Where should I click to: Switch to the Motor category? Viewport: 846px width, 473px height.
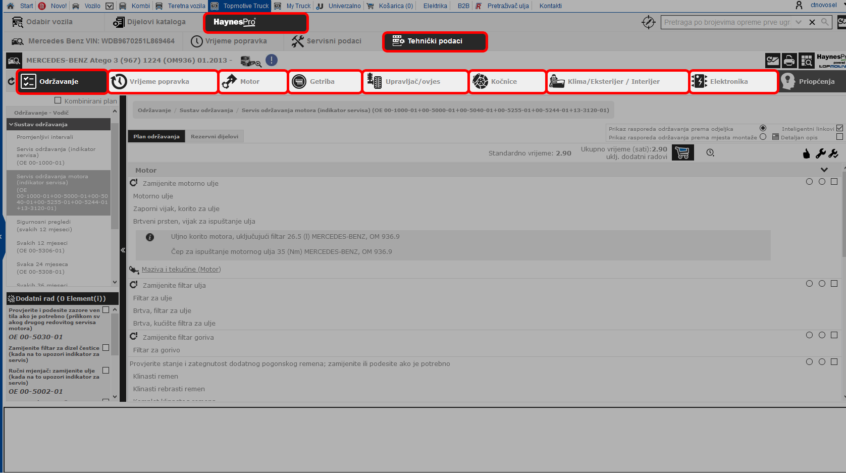(253, 81)
